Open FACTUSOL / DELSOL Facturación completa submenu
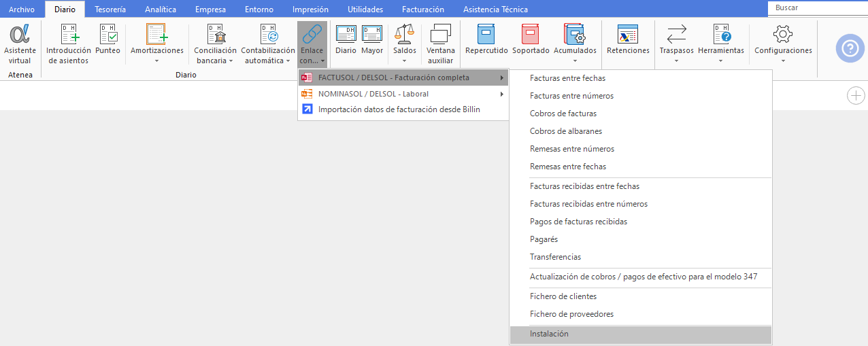Viewport: 868px width, 346px height. coord(403,77)
